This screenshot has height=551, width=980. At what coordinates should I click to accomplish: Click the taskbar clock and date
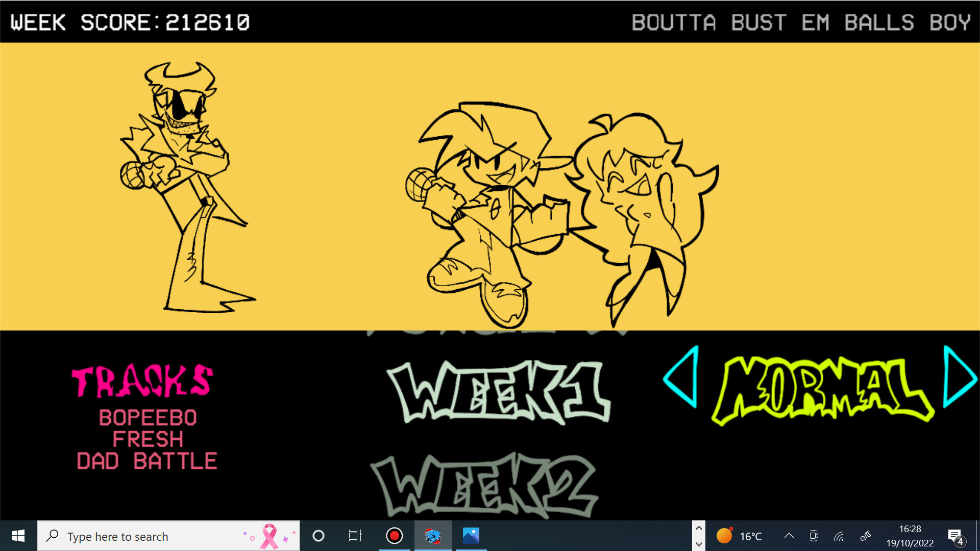point(910,536)
